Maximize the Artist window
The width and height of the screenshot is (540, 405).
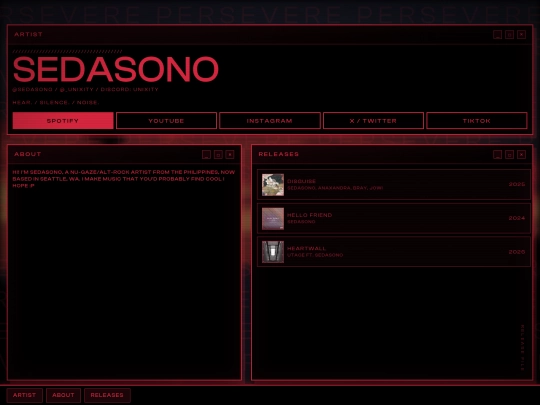point(509,34)
